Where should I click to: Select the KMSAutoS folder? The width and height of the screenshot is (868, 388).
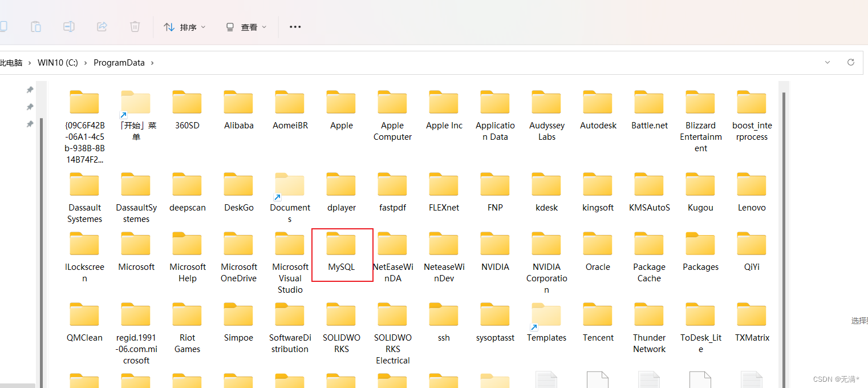(649, 192)
